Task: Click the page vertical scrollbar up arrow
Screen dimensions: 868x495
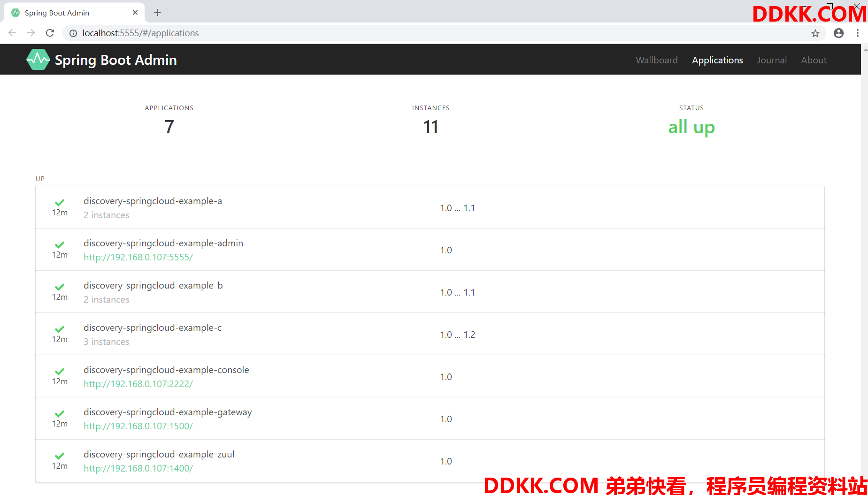Action: (x=865, y=48)
